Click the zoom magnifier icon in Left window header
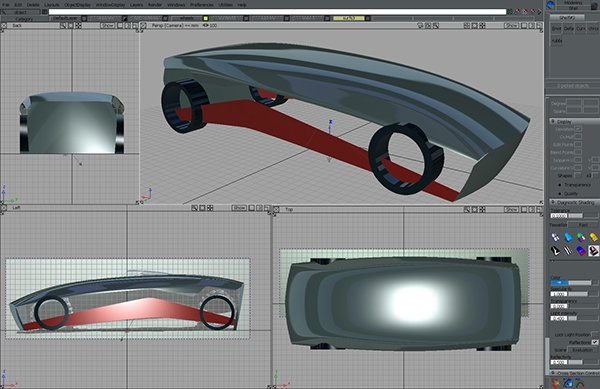 coord(194,208)
